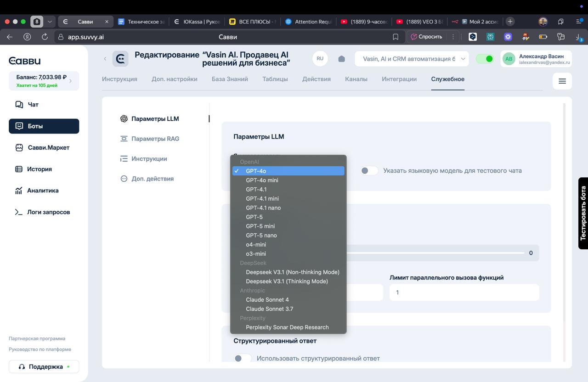Click the Лимит параллельного вызова функций field
The width and height of the screenshot is (588, 382).
(x=464, y=292)
